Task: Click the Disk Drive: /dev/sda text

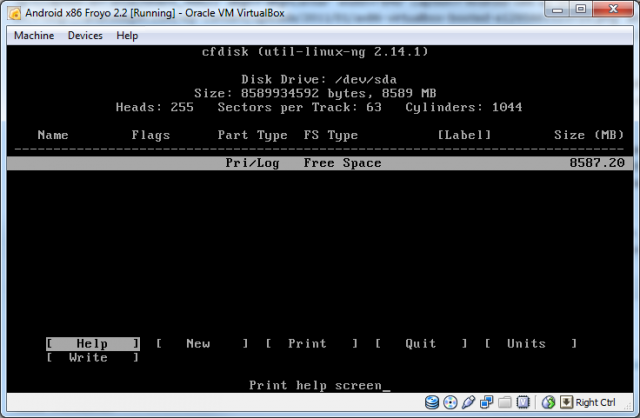Action: click(x=319, y=79)
